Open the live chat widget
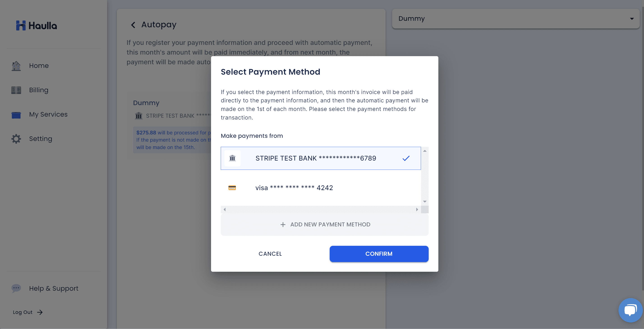644x329 pixels. (630, 310)
